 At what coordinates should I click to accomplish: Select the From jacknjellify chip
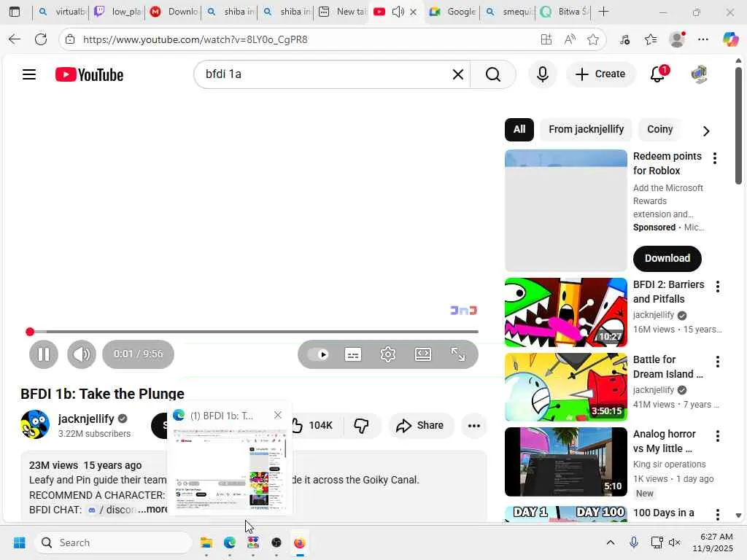pyautogui.click(x=586, y=130)
